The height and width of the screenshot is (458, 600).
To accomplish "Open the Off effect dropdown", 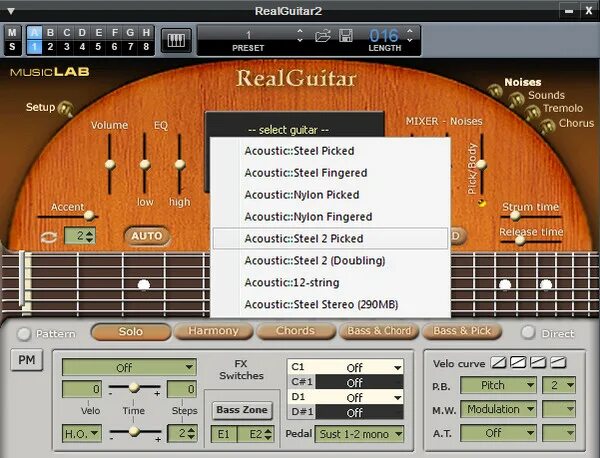I will point(129,367).
